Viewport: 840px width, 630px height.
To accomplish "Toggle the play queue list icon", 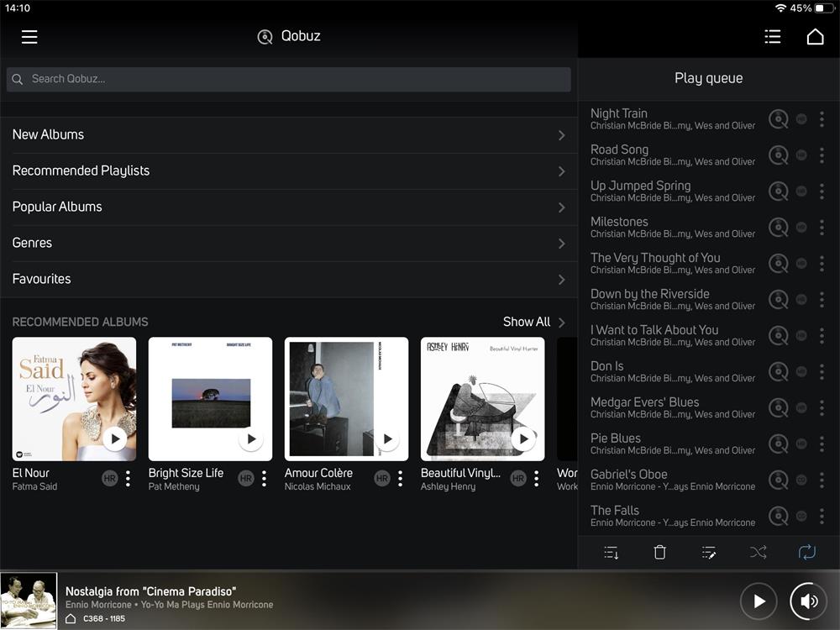I will pyautogui.click(x=773, y=37).
